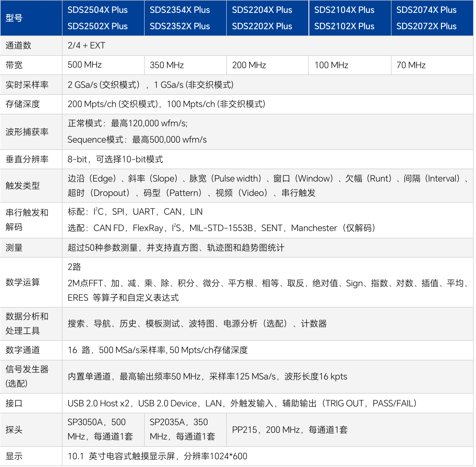Click the 数字通道 row label
476x467 pixels.
tap(23, 350)
